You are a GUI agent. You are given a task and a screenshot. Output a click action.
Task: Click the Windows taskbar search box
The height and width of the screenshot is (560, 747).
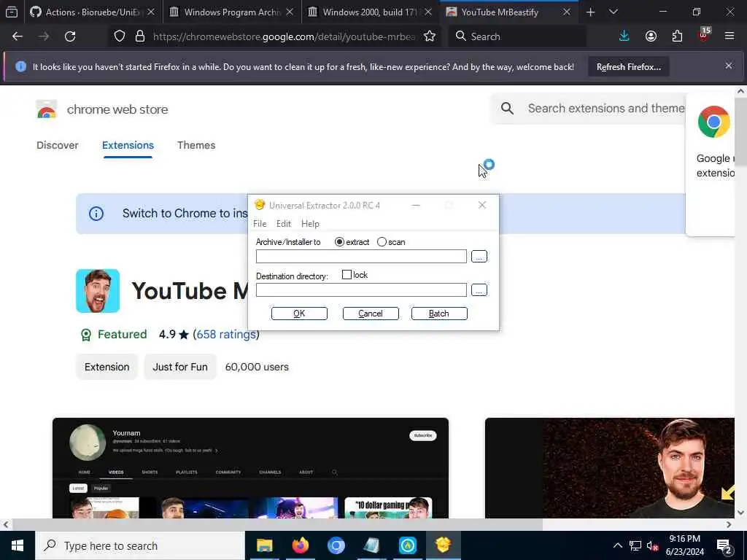point(140,545)
